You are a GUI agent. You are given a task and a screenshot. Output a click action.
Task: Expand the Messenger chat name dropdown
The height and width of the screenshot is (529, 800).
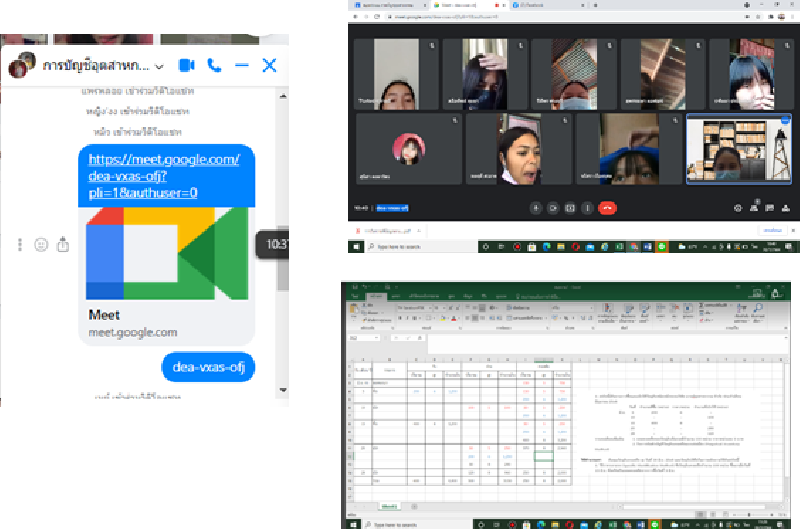coord(161,66)
